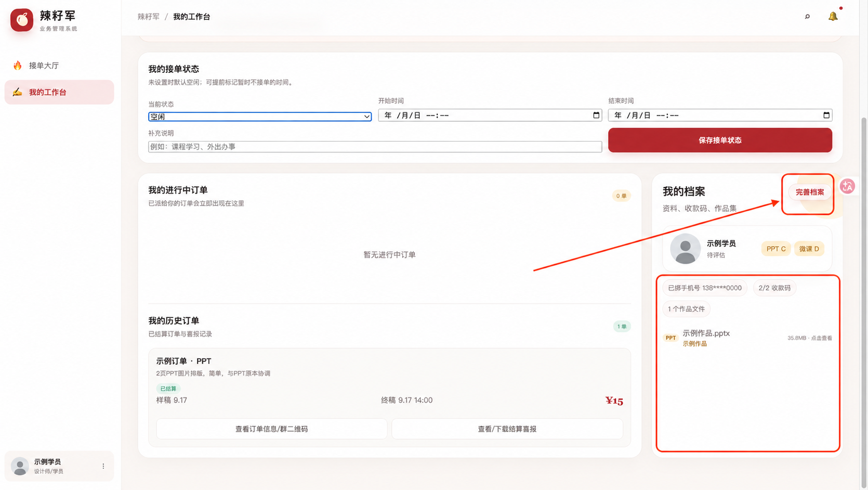Click 查看订单信息/群二维码 button
Image resolution: width=868 pixels, height=490 pixels.
(x=272, y=429)
